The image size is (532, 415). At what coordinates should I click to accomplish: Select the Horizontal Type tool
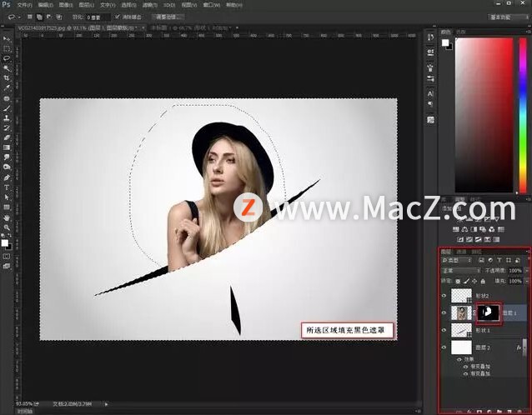pos(7,187)
